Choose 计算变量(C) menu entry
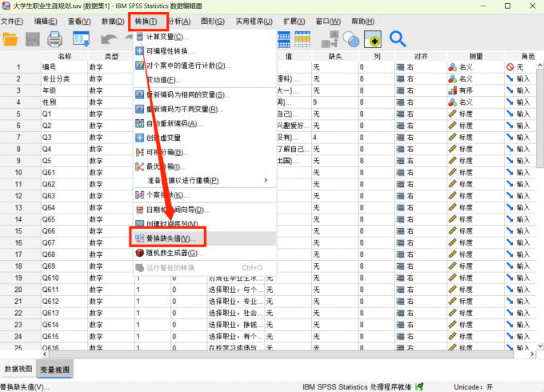 [205, 37]
